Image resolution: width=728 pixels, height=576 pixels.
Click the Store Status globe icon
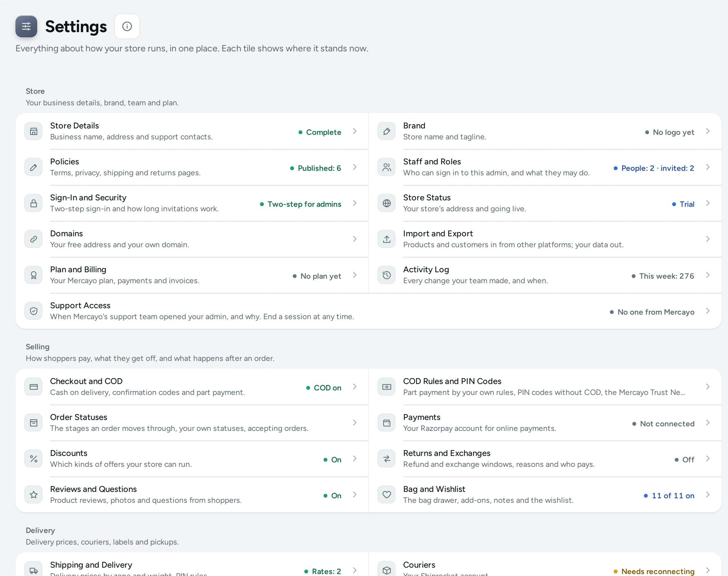[x=386, y=203]
